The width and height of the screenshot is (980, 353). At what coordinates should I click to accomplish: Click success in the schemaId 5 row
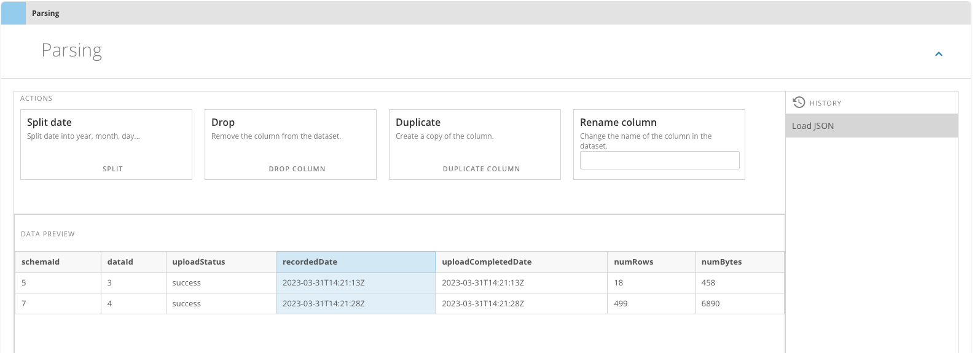point(186,283)
